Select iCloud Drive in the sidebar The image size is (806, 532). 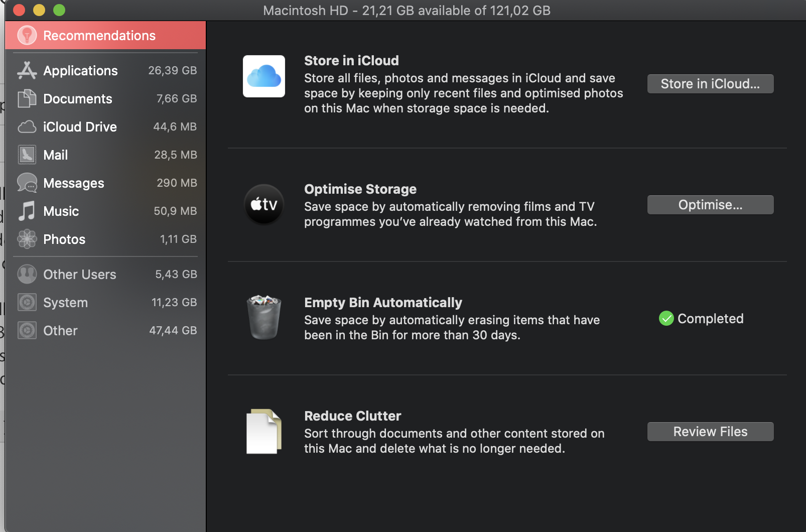[x=105, y=126]
